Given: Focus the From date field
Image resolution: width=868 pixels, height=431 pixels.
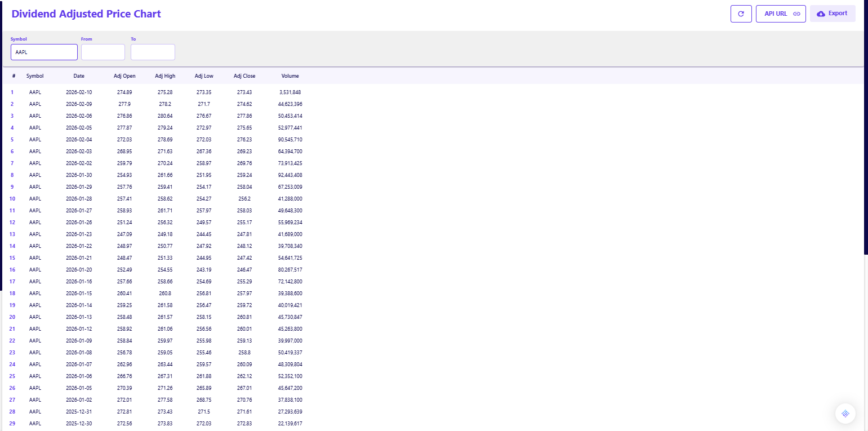Looking at the screenshot, I should [103, 52].
